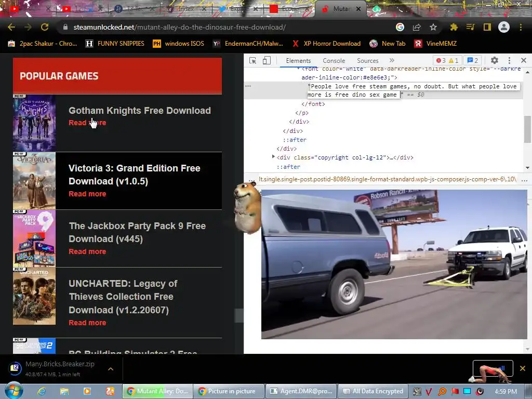Toggle the browser side panel icon
This screenshot has width=532, height=399.
487,27
